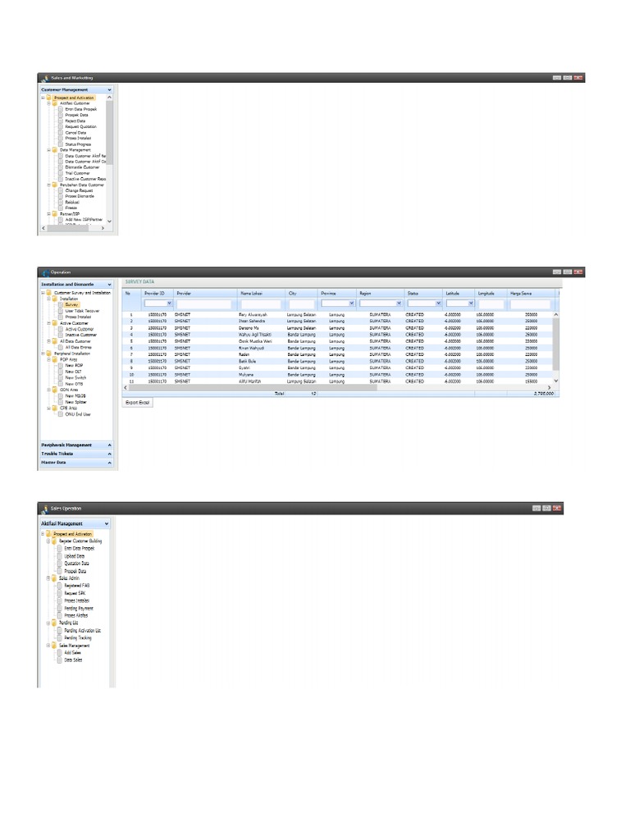Click the Sales Admin folder icon

point(55,578)
